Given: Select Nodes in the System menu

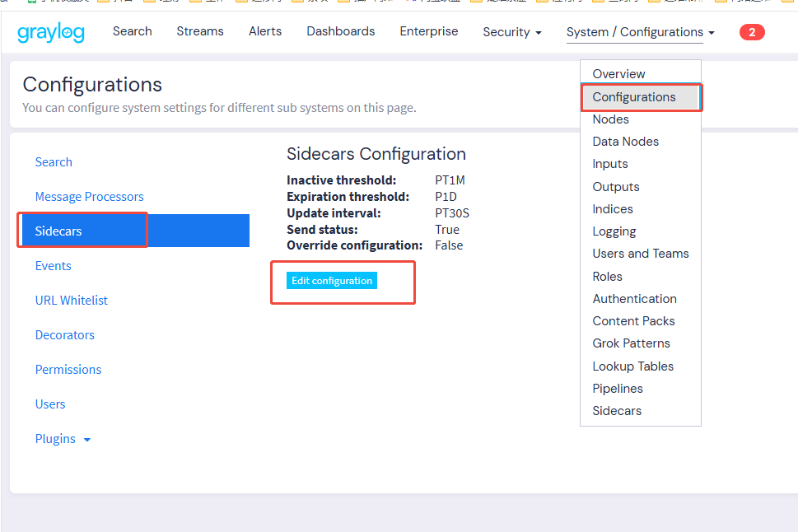Looking at the screenshot, I should point(611,119).
